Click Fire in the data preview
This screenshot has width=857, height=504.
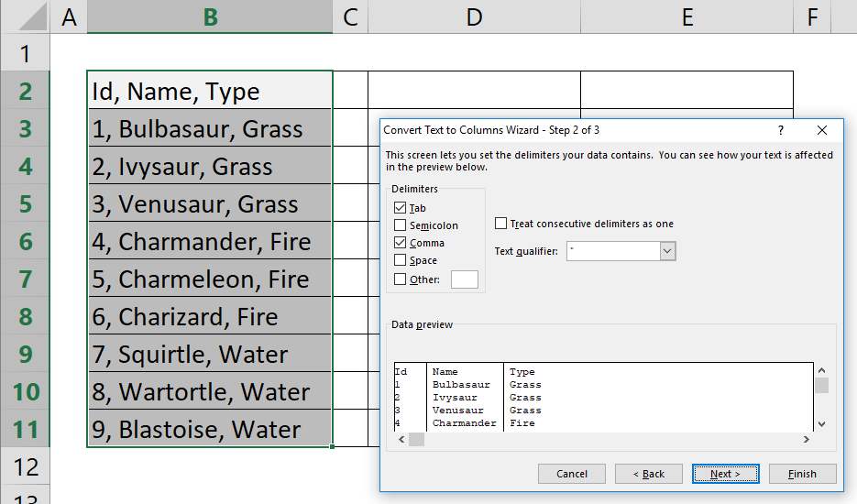[522, 423]
